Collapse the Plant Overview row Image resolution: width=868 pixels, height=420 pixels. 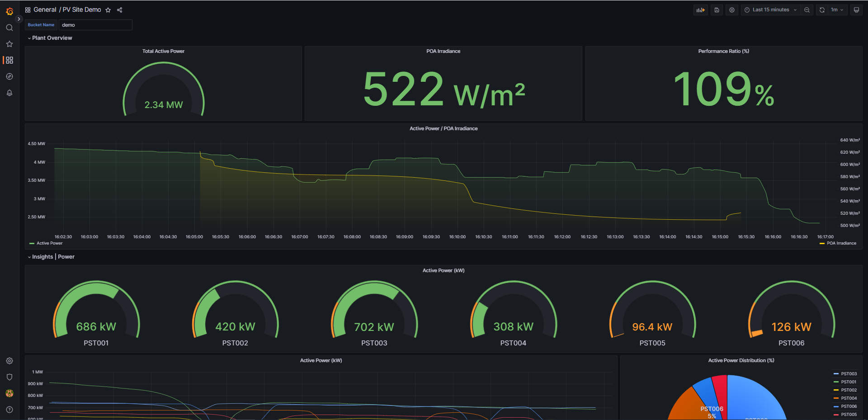coord(50,38)
